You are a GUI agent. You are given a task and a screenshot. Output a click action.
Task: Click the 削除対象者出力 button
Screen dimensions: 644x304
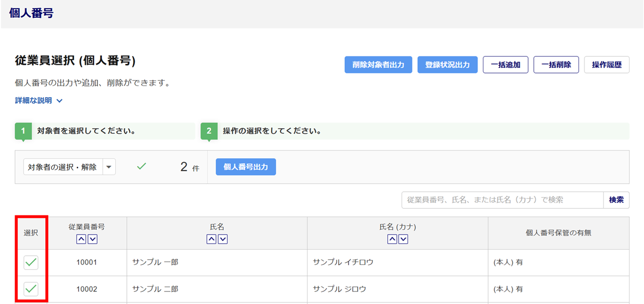[378, 65]
